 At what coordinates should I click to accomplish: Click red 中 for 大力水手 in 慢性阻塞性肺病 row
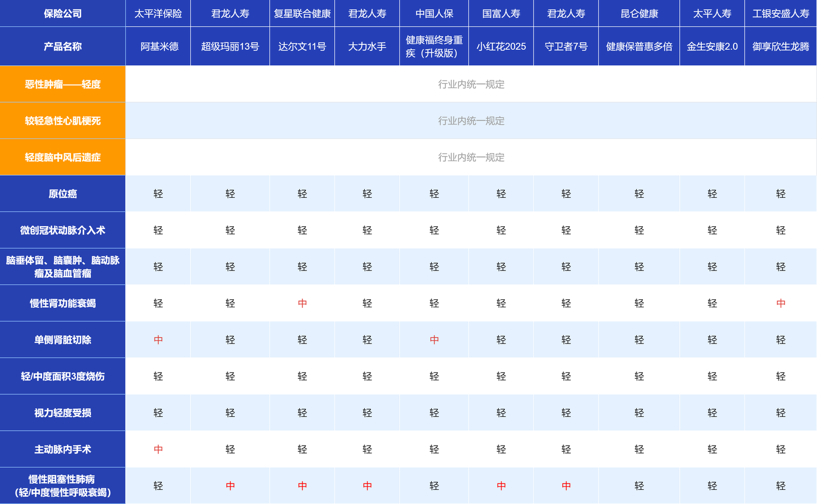367,486
